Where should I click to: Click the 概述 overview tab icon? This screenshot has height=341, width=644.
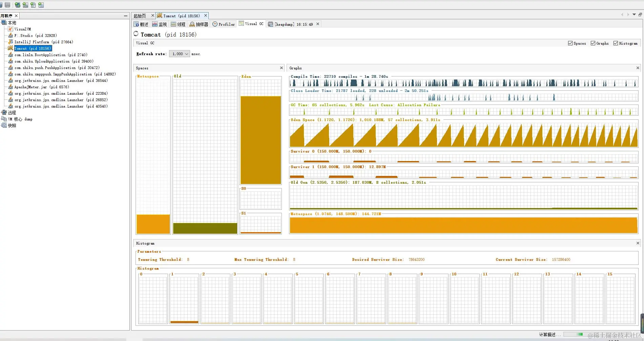[136, 24]
